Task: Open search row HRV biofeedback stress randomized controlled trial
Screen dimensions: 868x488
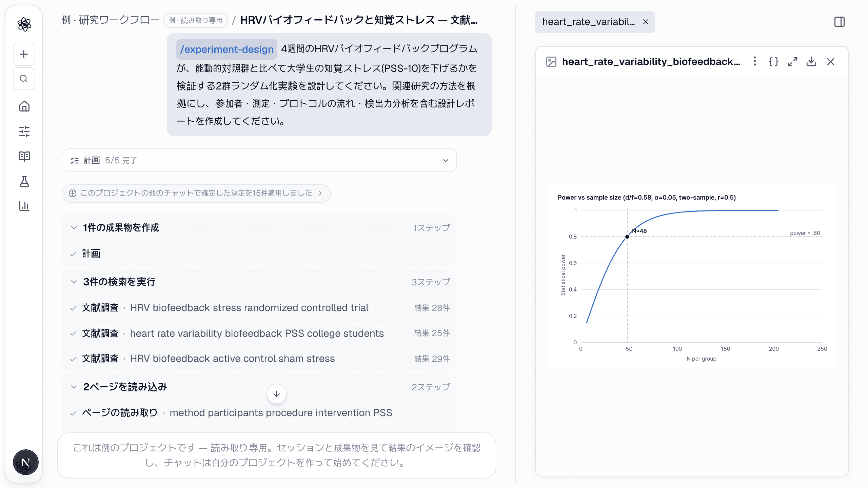Action: click(259, 308)
